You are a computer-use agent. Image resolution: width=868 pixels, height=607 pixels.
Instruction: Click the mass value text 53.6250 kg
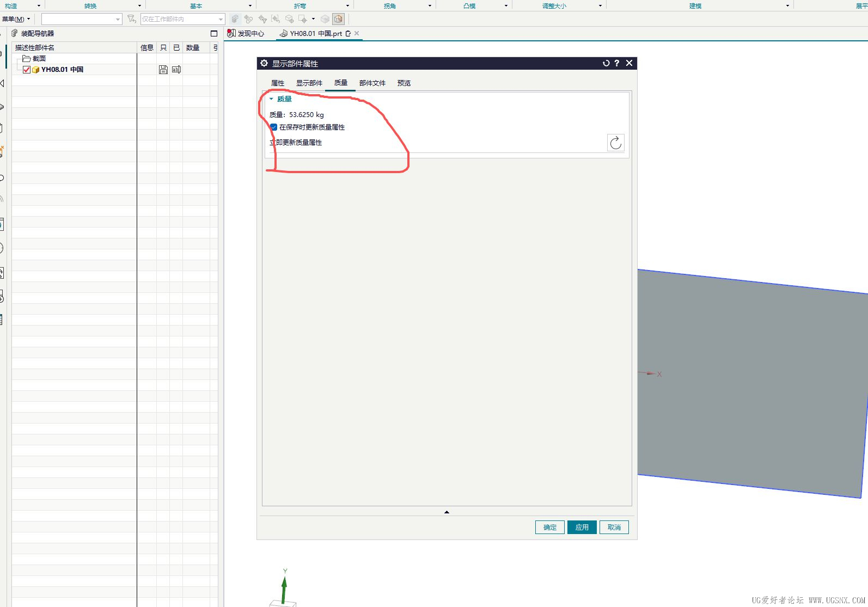click(x=307, y=115)
